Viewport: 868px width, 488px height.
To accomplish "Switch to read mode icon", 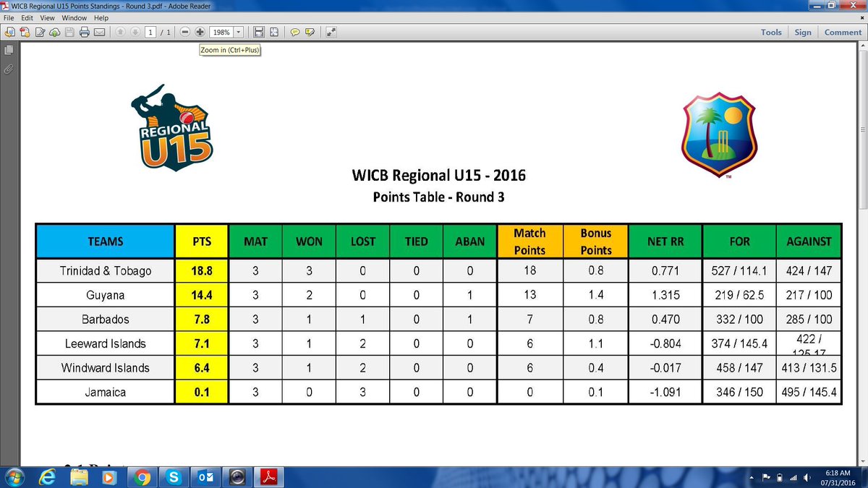I will click(331, 33).
